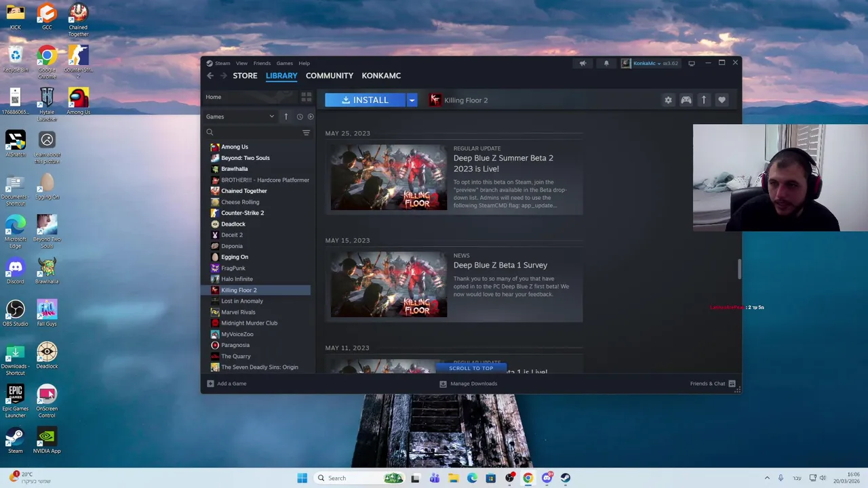Open the KONKAMC profile tab
The height and width of the screenshot is (488, 868).
point(381,76)
